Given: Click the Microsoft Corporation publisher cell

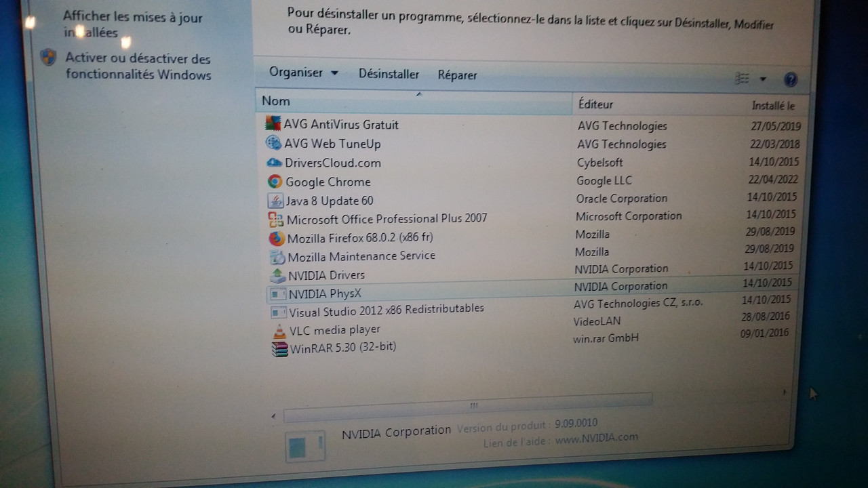Looking at the screenshot, I should tap(629, 216).
